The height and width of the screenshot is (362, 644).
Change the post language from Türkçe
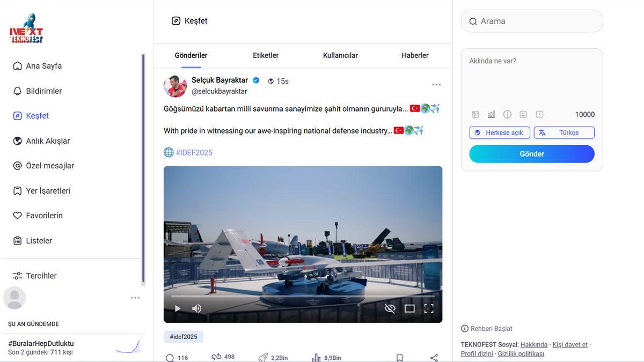coord(564,132)
